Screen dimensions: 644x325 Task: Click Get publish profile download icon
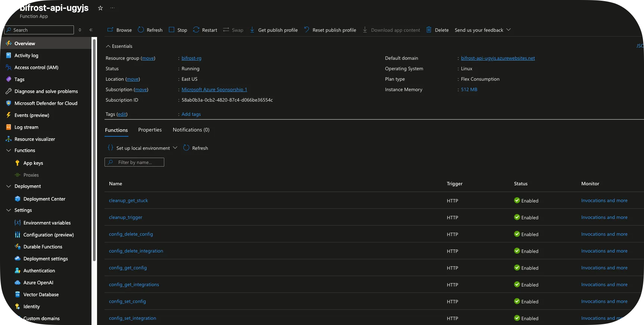click(x=252, y=30)
